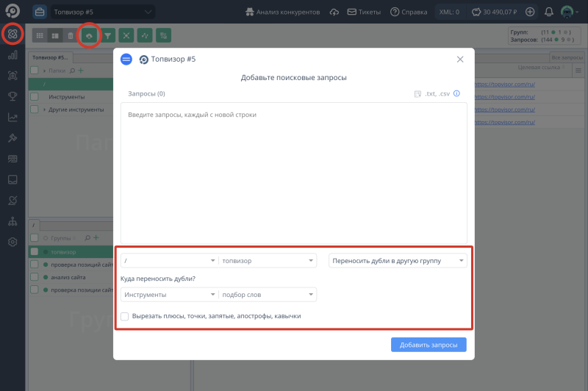Open the подбор слов destination group dropdown
588x391 pixels.
268,295
